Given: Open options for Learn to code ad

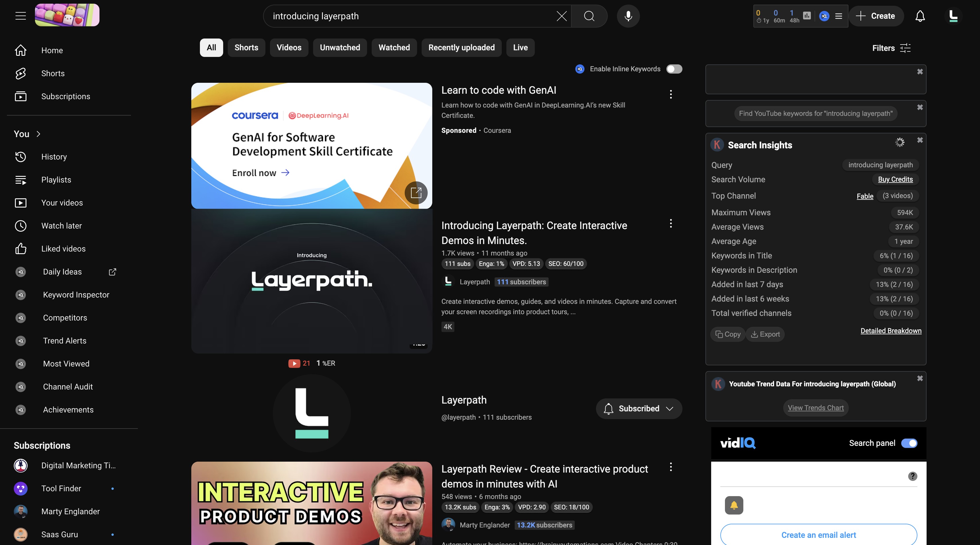Looking at the screenshot, I should (x=671, y=94).
